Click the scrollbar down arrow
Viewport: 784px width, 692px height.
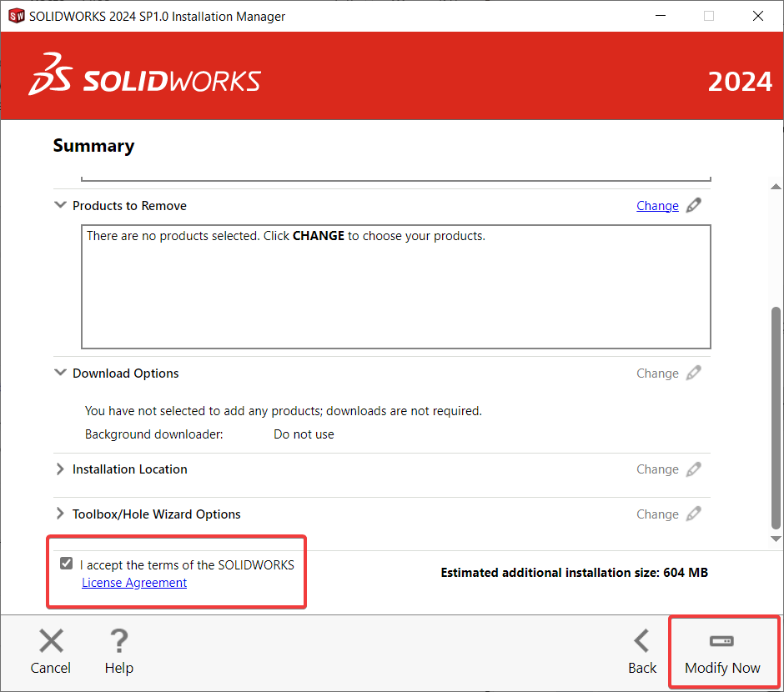[776, 539]
